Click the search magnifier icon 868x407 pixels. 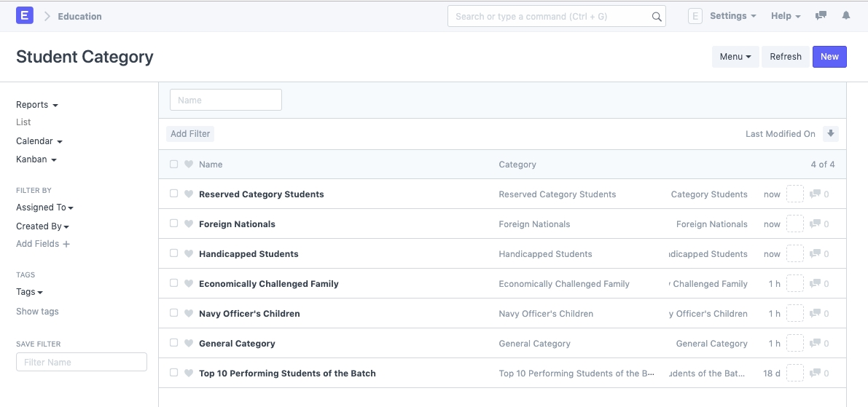click(x=656, y=17)
